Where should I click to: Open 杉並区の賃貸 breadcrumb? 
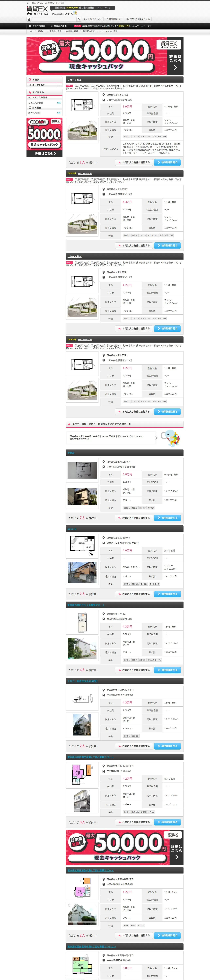(x=72, y=32)
